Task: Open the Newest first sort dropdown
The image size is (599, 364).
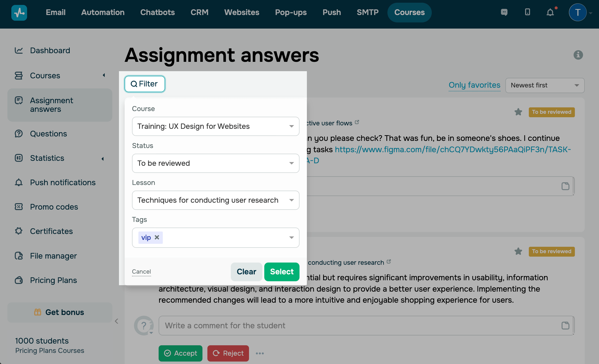Action: 545,85
